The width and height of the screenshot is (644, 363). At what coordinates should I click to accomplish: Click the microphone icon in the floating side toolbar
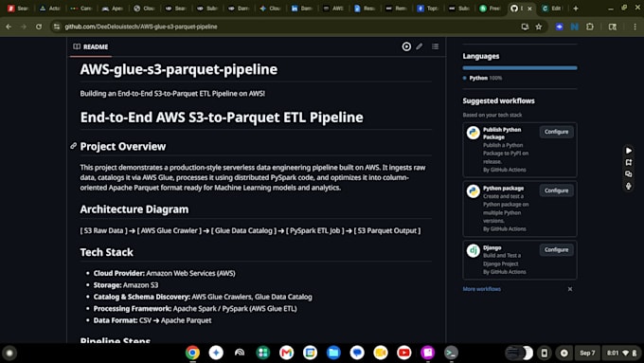tap(629, 186)
